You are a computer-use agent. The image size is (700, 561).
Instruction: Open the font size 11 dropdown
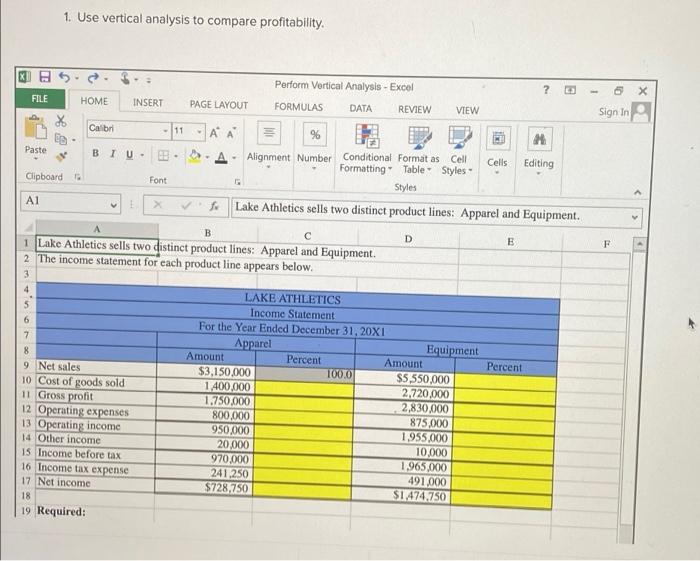tap(199, 131)
